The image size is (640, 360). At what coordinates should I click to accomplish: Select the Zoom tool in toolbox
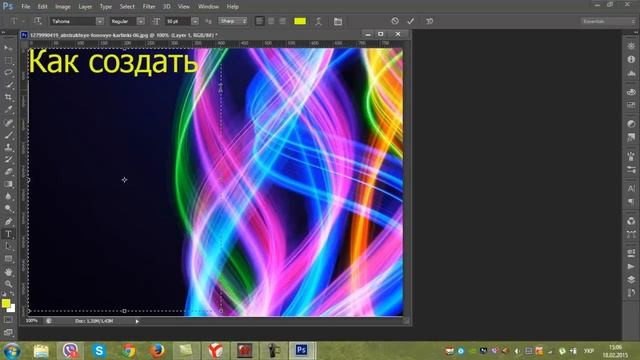8,284
